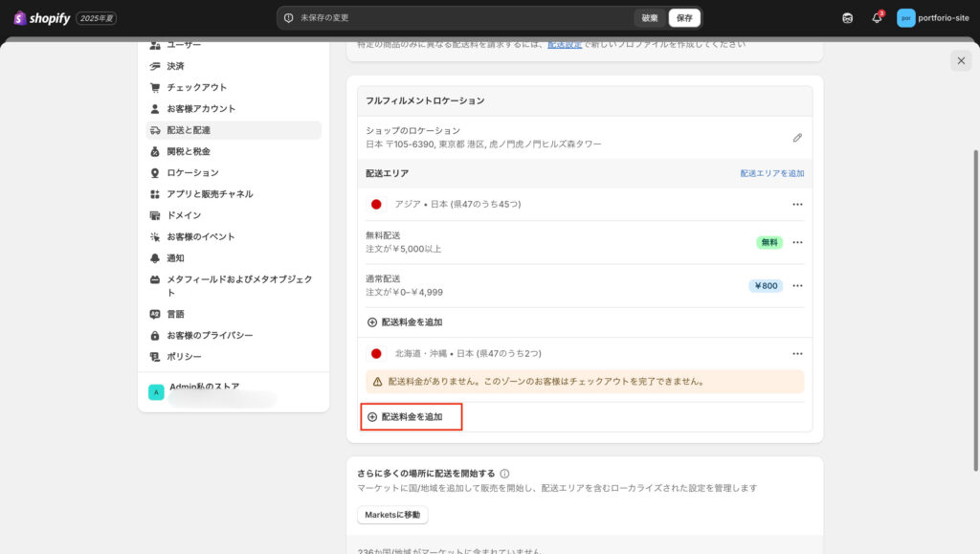Click the Sidekick assistant icon in the top bar
Viewport: 980px width, 554px height.
(x=847, y=18)
